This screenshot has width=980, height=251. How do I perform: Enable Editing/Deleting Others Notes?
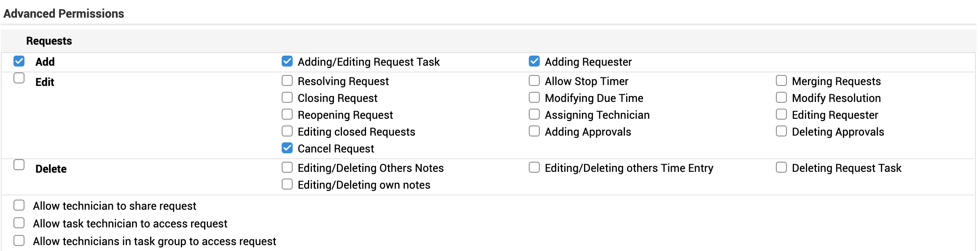coord(287,167)
